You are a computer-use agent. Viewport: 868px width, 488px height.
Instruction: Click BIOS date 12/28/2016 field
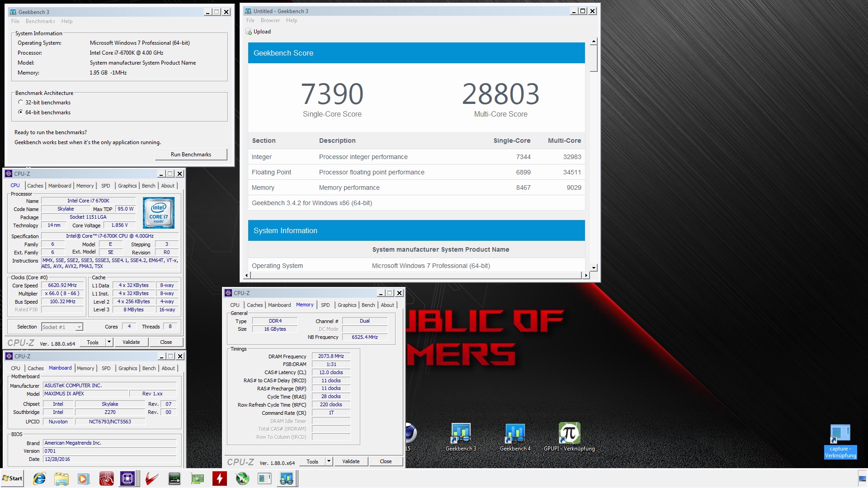tap(109, 459)
